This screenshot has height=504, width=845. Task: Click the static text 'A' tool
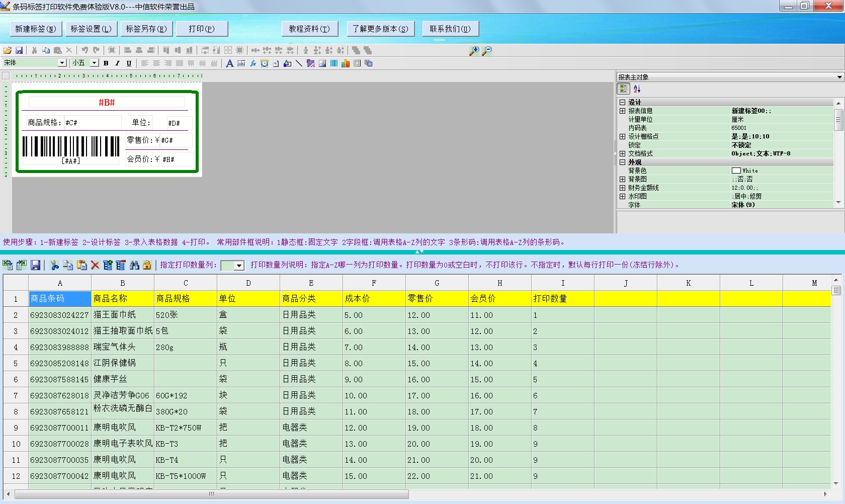[229, 63]
